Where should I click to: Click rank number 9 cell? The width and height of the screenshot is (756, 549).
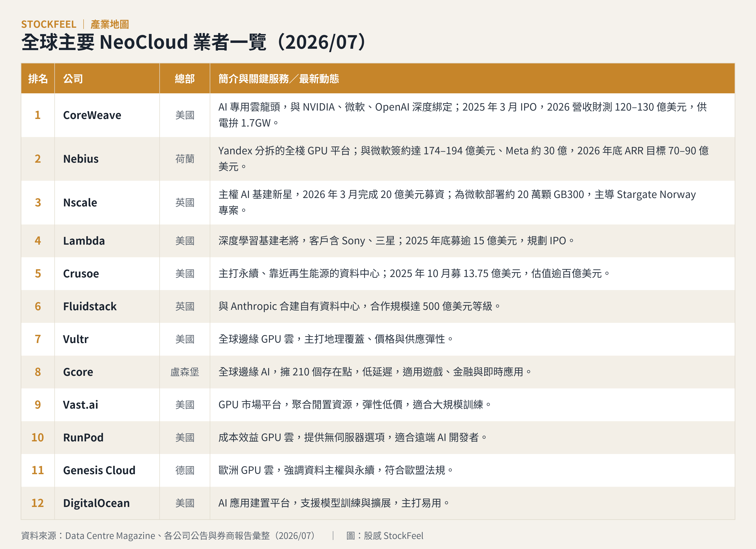coord(38,405)
